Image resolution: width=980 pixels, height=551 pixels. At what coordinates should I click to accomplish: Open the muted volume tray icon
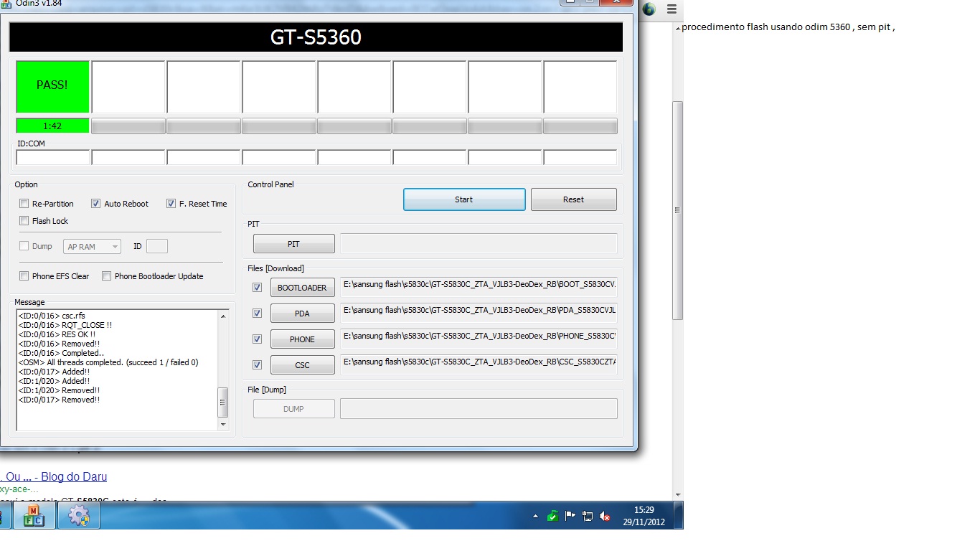click(x=605, y=515)
